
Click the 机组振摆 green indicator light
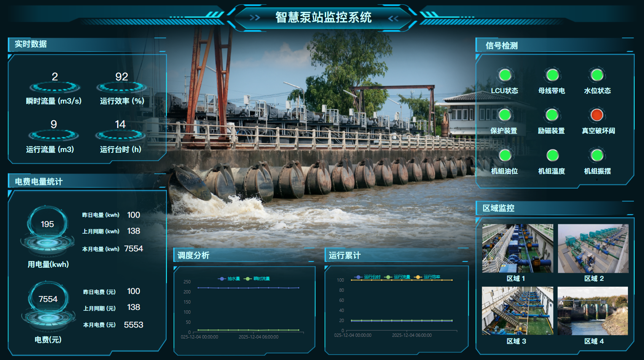click(597, 155)
